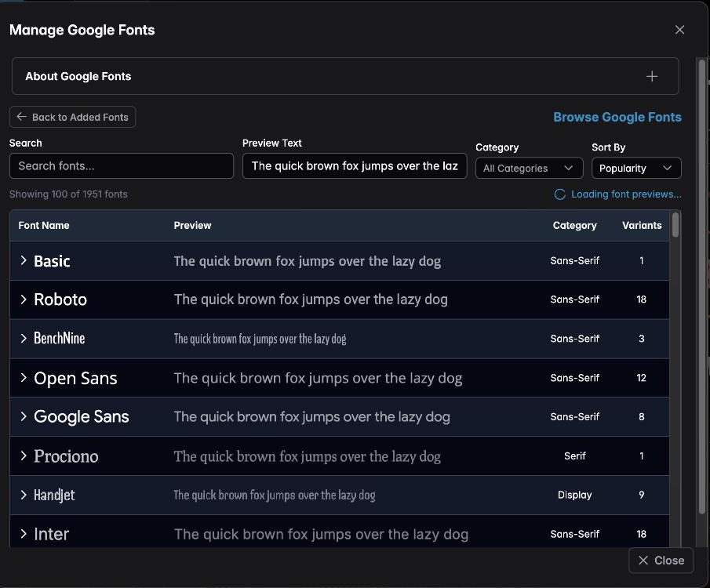Click the Roboto preview sentence
Image resolution: width=710 pixels, height=588 pixels.
[x=311, y=299]
